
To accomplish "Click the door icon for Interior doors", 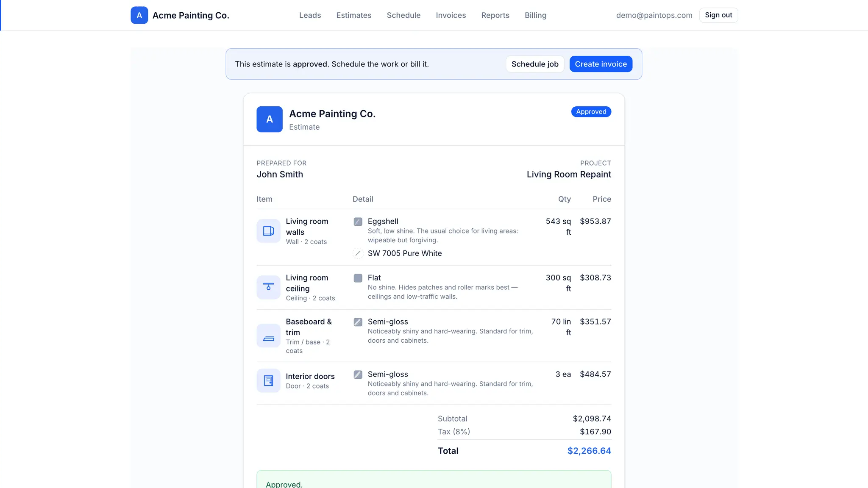I will click(x=268, y=380).
